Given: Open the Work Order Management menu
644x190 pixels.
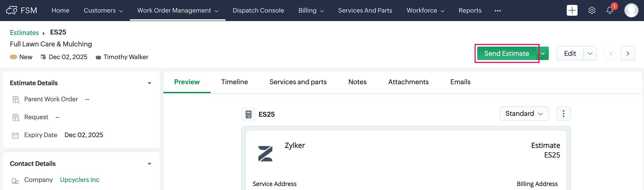Looking at the screenshot, I should (177, 11).
